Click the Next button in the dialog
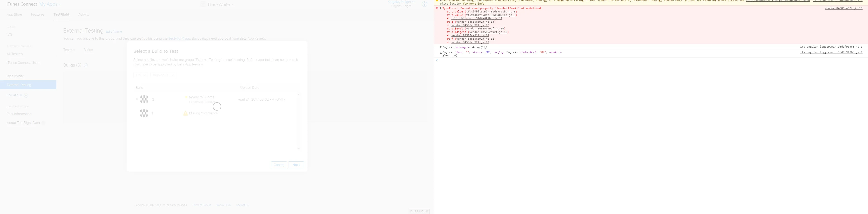The width and height of the screenshot is (868, 214). 296,165
